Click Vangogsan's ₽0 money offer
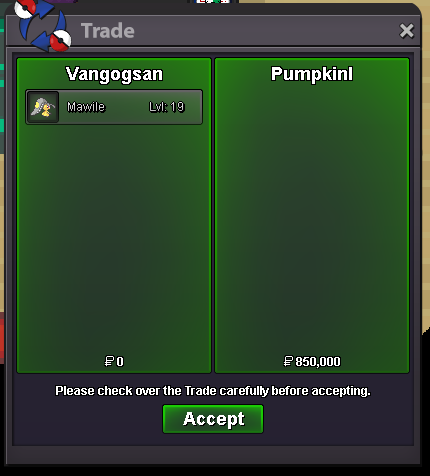 [x=114, y=361]
